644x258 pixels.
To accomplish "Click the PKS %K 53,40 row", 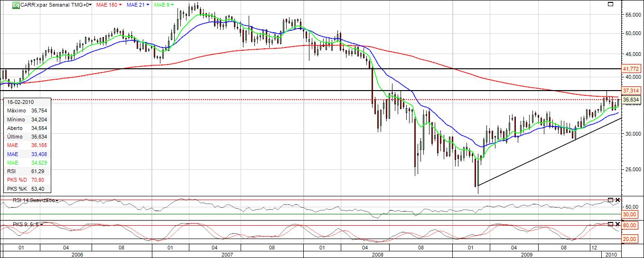I will click(27, 189).
